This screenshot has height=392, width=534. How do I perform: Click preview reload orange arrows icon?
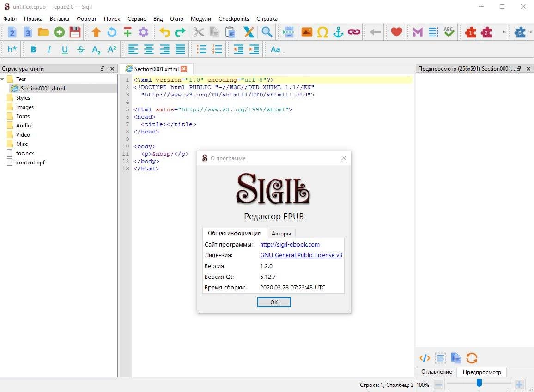click(472, 358)
